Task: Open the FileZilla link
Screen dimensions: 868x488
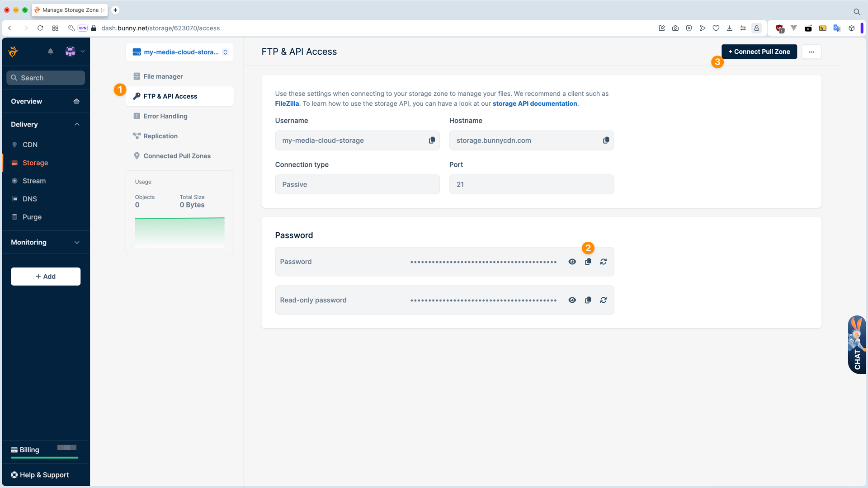Action: [x=287, y=104]
